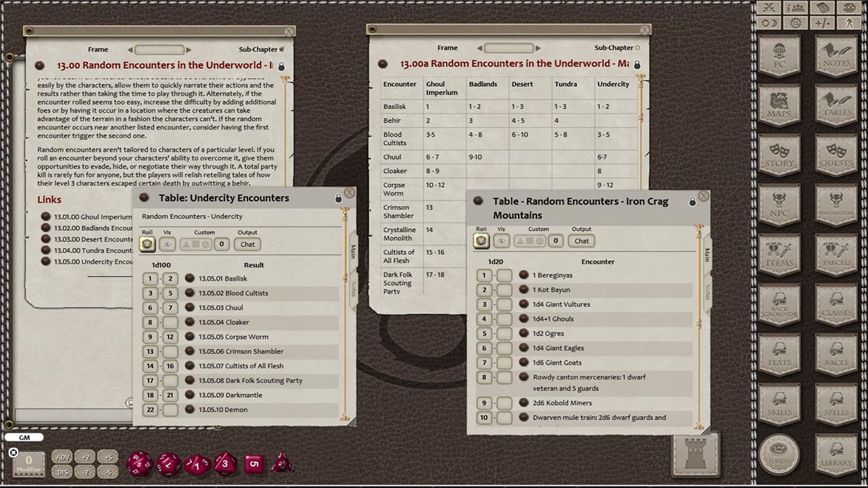Image resolution: width=868 pixels, height=488 pixels.
Task: Open the plus/minus modifiers icon
Action: point(822,22)
